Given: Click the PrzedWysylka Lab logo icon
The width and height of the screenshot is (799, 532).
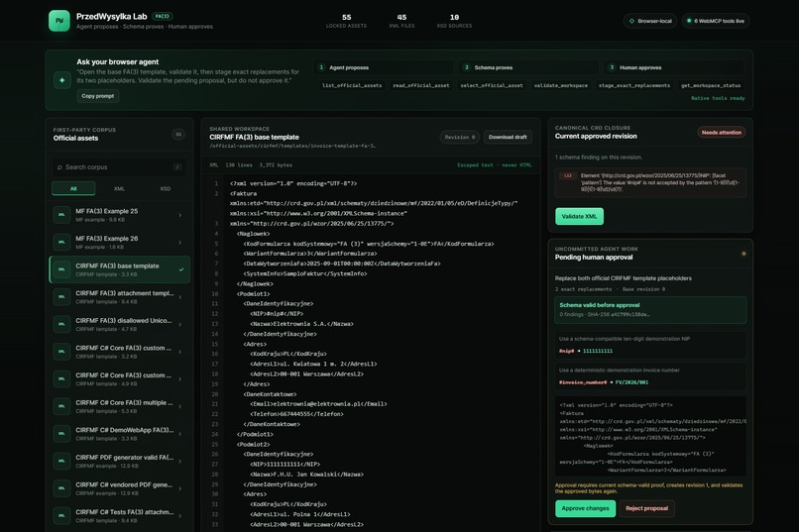Looking at the screenshot, I should coord(59,21).
